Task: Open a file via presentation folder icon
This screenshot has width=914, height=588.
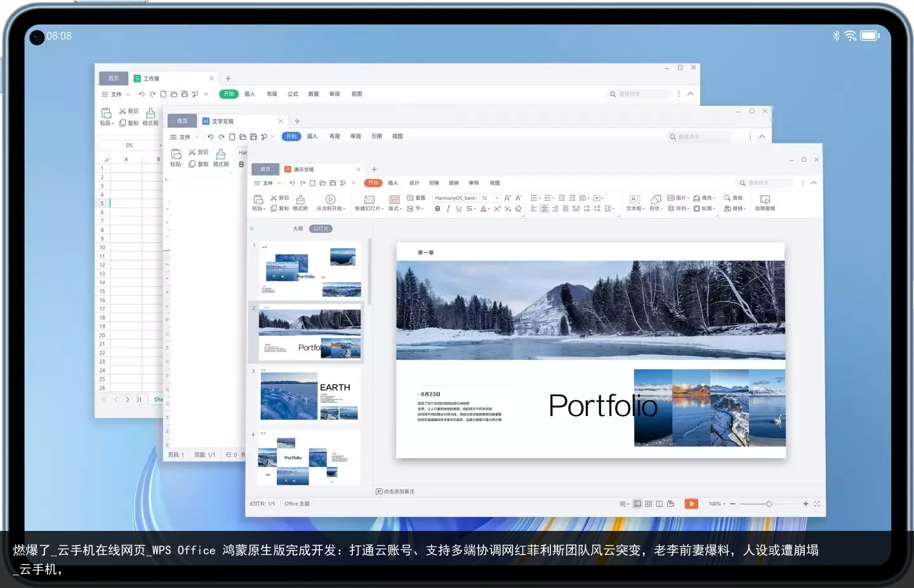Action: click(322, 183)
